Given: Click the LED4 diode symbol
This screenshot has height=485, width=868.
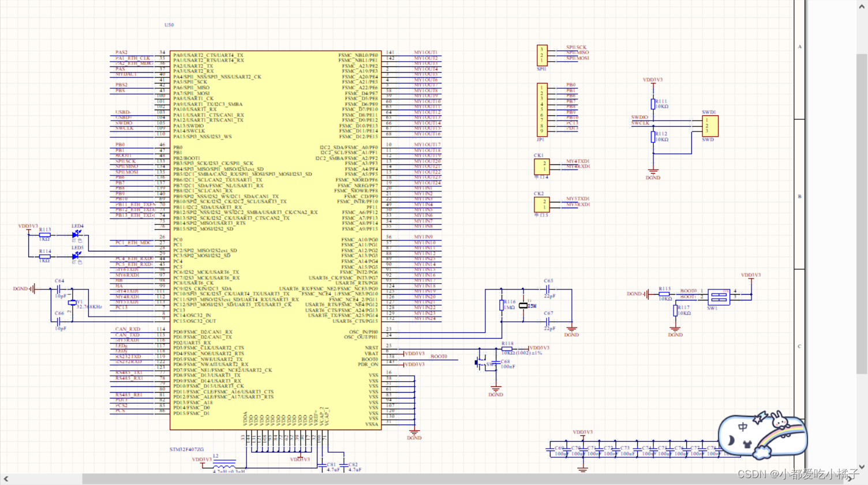Looking at the screenshot, I should (x=76, y=234).
